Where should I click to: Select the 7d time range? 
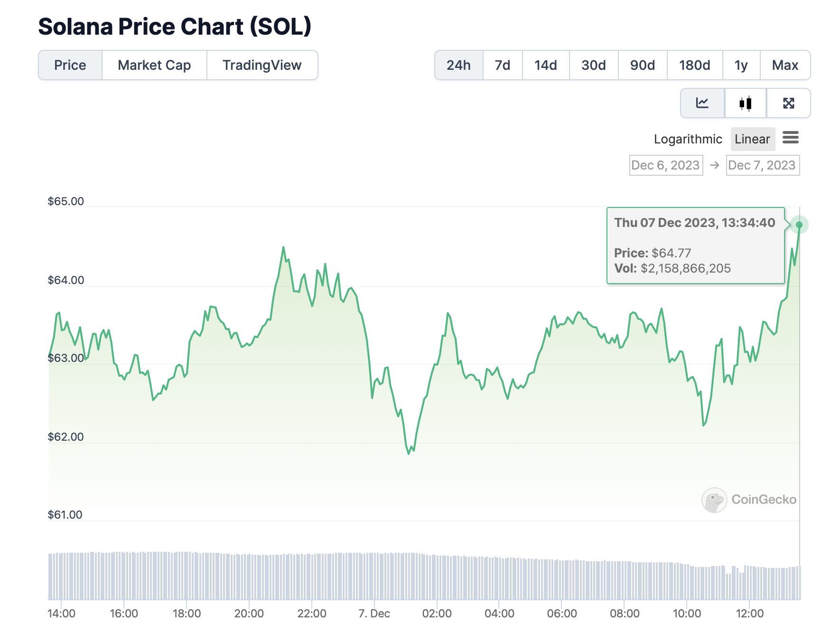tap(503, 65)
